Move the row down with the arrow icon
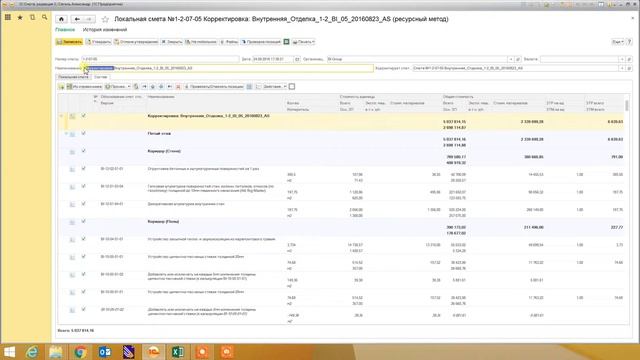640x360 pixels. [161, 87]
